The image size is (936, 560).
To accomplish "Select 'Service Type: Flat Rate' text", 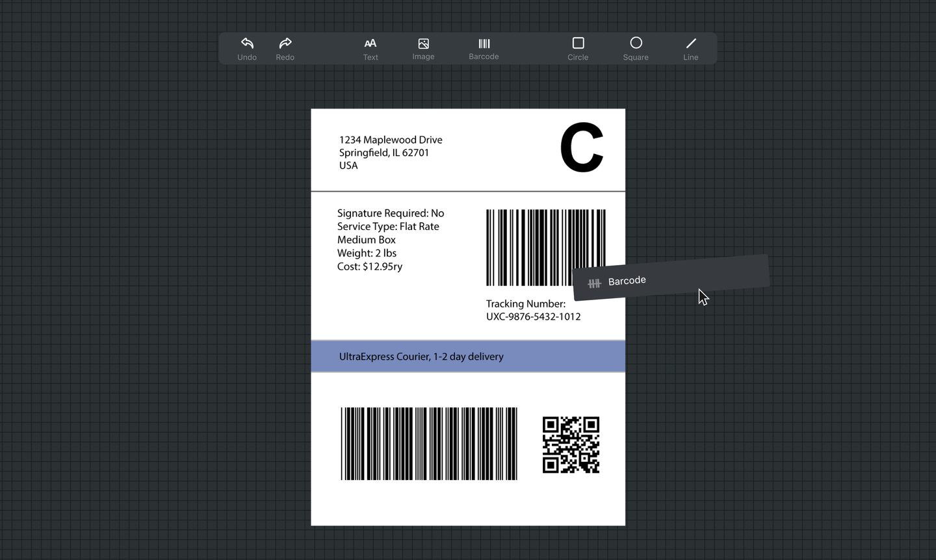I will (x=388, y=226).
